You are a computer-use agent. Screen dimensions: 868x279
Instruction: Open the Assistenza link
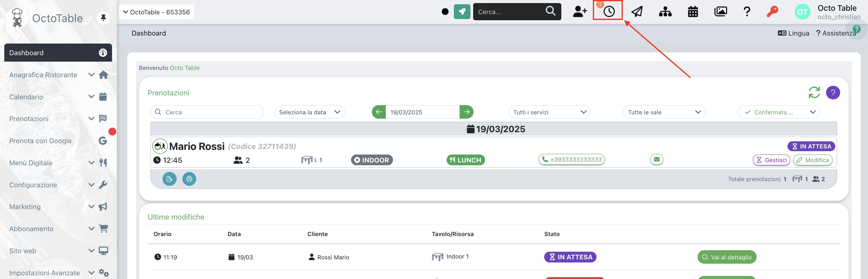click(x=836, y=33)
